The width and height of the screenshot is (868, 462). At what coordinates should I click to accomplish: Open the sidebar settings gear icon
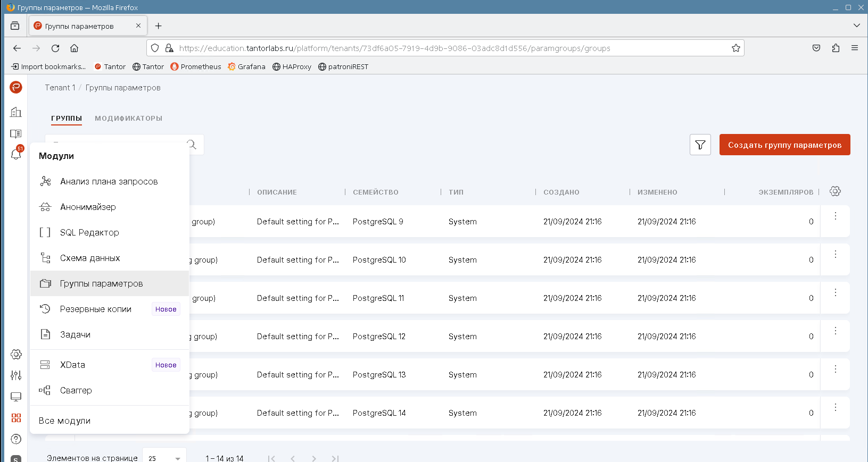pos(16,354)
